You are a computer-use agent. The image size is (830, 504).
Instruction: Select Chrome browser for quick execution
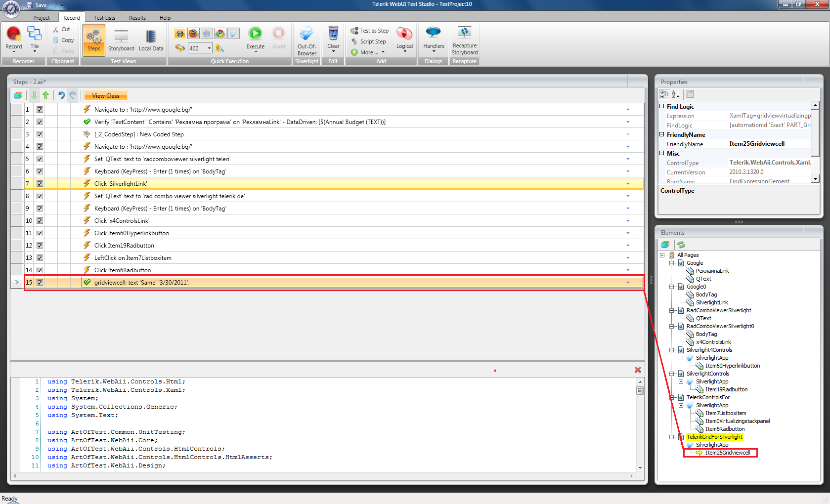click(x=220, y=34)
